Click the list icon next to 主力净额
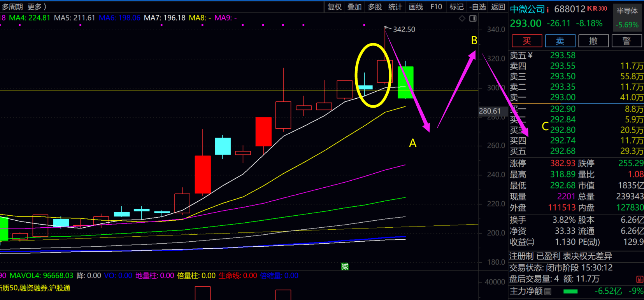Image resolution: width=644 pixels, height=300 pixels. (548, 291)
